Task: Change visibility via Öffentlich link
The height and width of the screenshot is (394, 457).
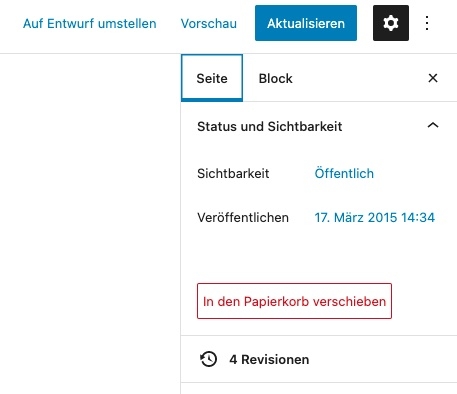Action: point(344,173)
